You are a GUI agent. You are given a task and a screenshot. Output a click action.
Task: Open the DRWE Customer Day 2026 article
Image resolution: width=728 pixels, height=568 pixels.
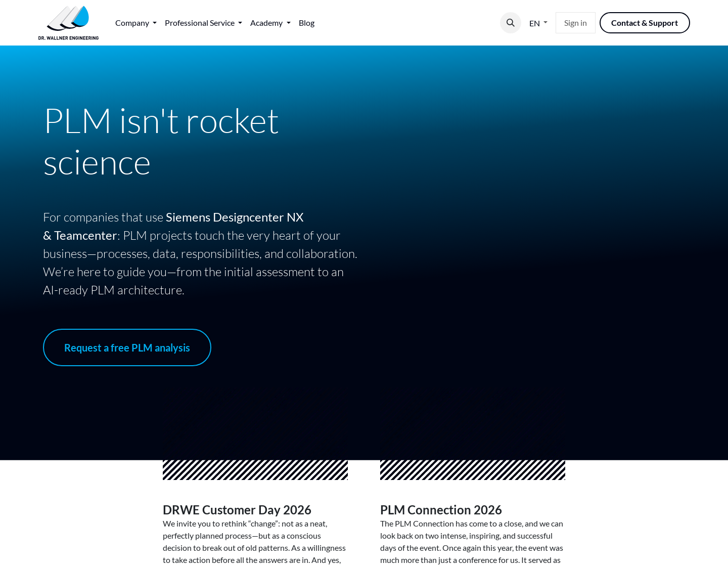coord(237,509)
